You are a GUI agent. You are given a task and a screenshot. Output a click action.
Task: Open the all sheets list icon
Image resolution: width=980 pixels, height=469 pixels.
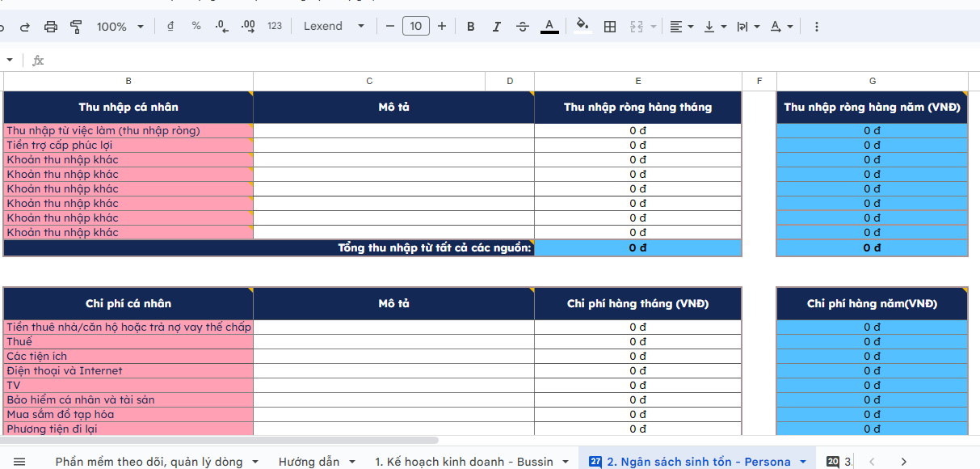pyautogui.click(x=19, y=462)
